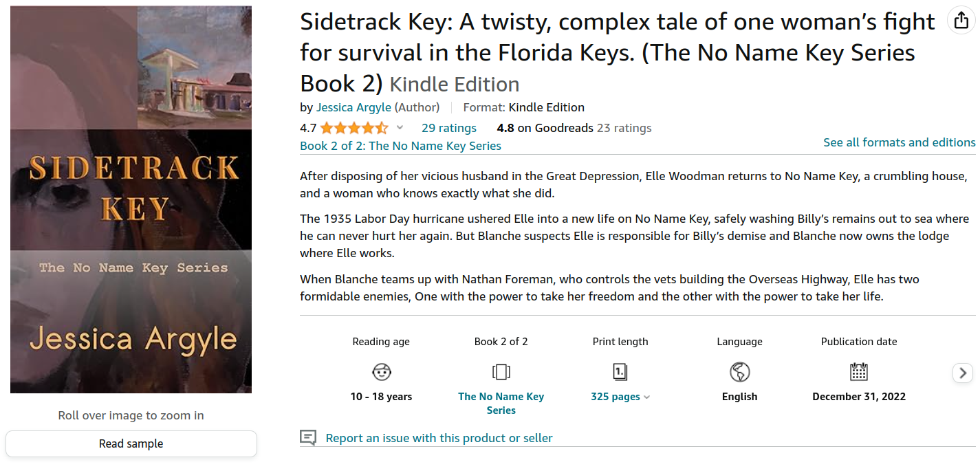Screen dimensions: 980x471
Task: Click the share icon at top right
Action: [x=961, y=21]
